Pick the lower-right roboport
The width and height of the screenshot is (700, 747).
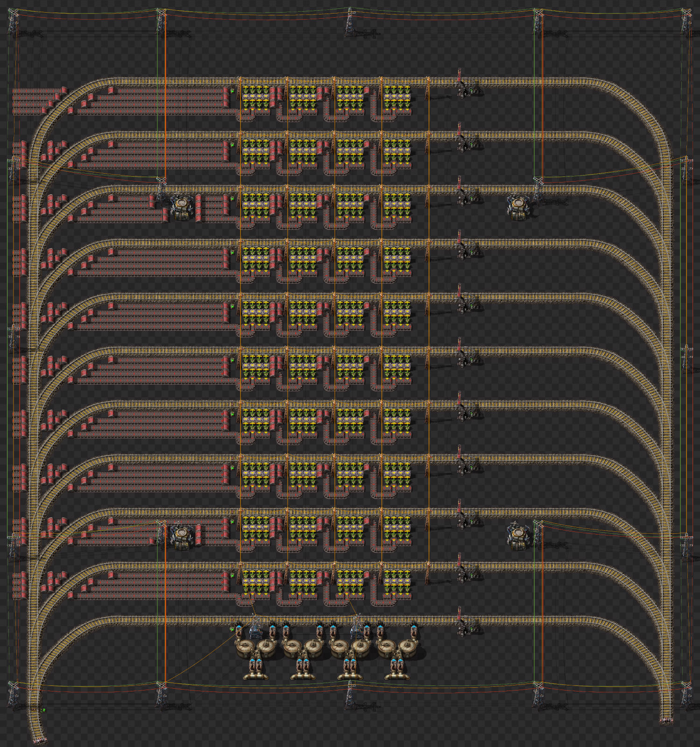(517, 536)
